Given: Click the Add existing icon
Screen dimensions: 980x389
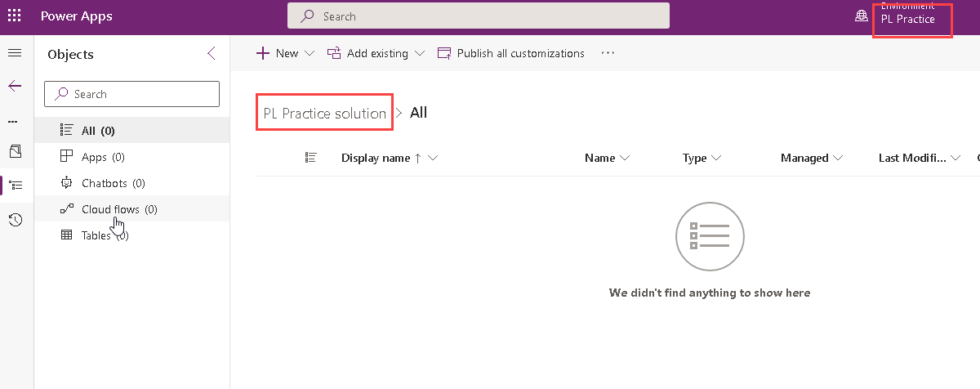Looking at the screenshot, I should [x=334, y=53].
